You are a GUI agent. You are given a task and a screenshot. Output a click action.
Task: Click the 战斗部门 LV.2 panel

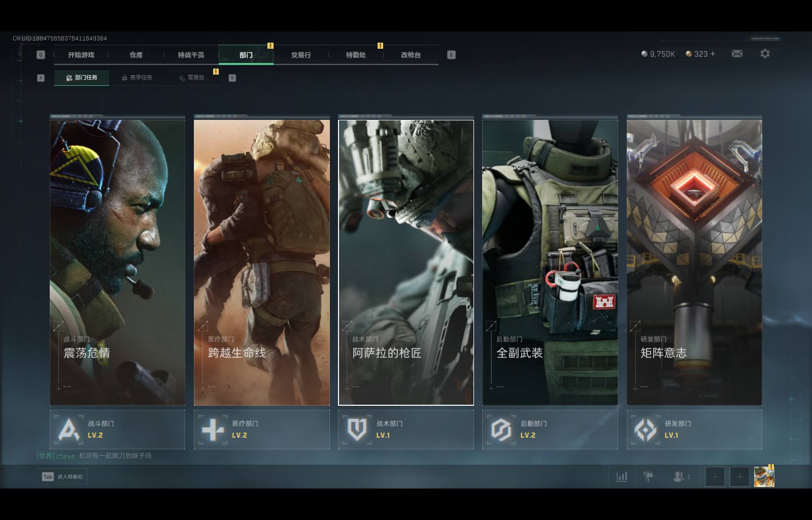117,430
